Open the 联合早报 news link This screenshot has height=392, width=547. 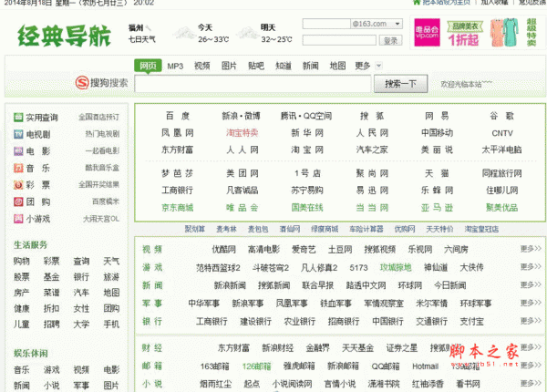click(318, 285)
